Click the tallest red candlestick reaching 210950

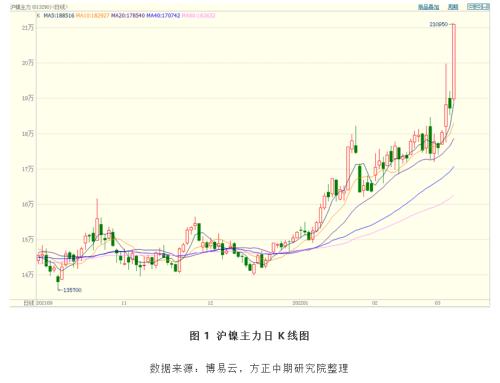(454, 61)
